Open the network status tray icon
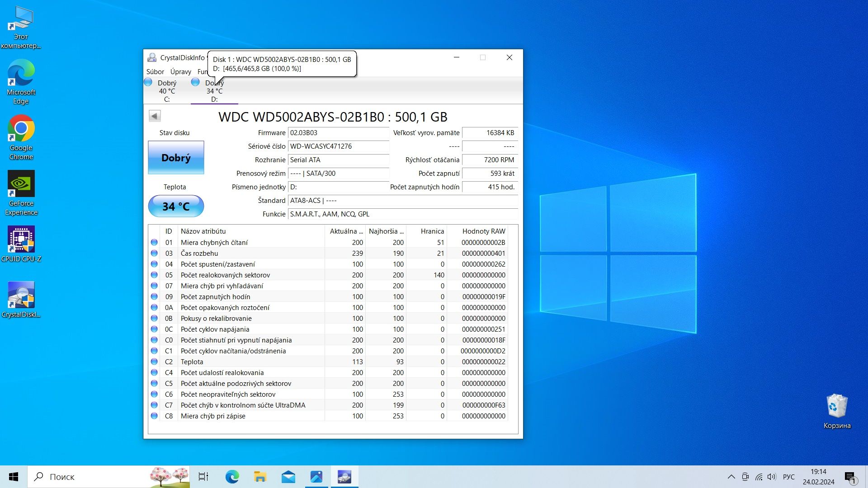868x488 pixels. pos(759,477)
